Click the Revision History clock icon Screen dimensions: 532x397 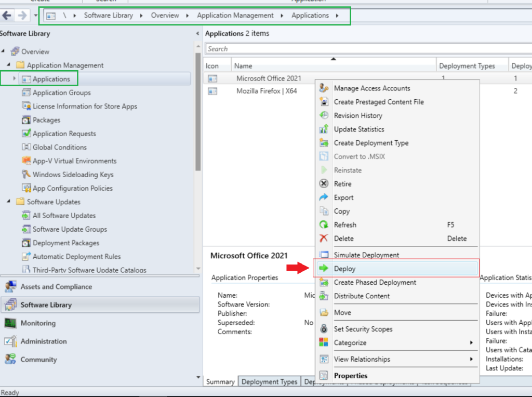[x=324, y=115]
